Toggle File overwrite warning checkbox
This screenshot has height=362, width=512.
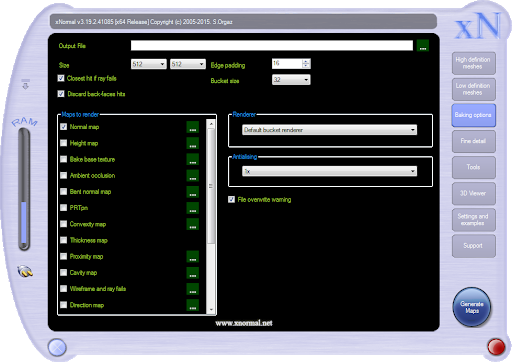pos(231,199)
